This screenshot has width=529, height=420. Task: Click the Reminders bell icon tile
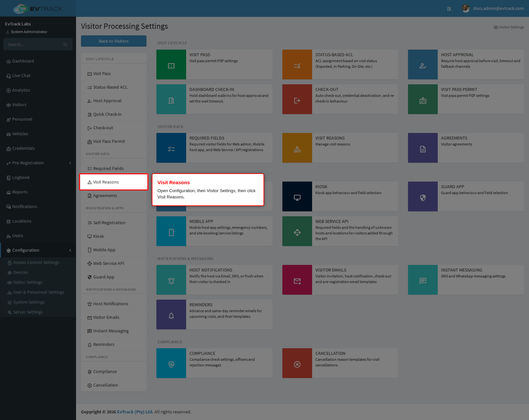click(171, 315)
